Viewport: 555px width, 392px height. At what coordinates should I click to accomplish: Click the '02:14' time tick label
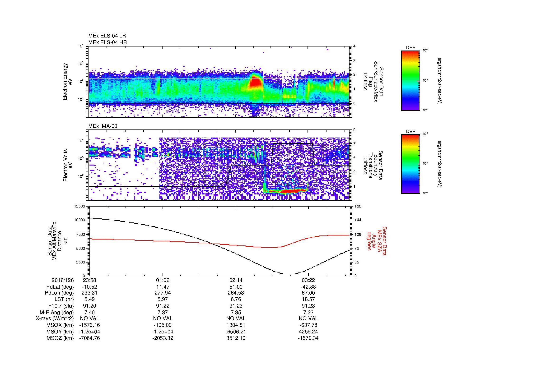(x=236, y=280)
